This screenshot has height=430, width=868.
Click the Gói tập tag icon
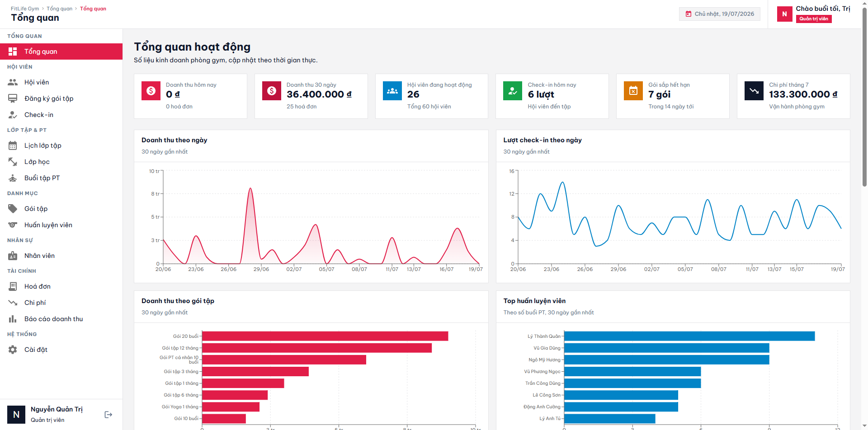(13, 209)
